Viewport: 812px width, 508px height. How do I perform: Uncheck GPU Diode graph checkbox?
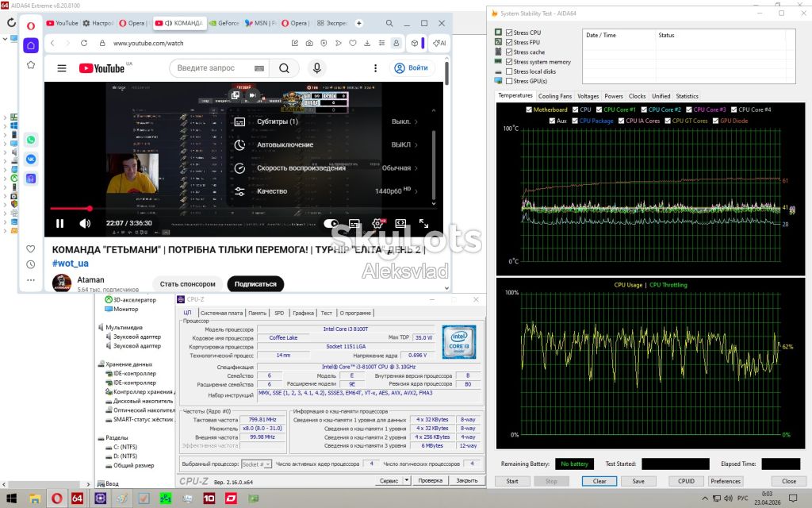pyautogui.click(x=716, y=121)
